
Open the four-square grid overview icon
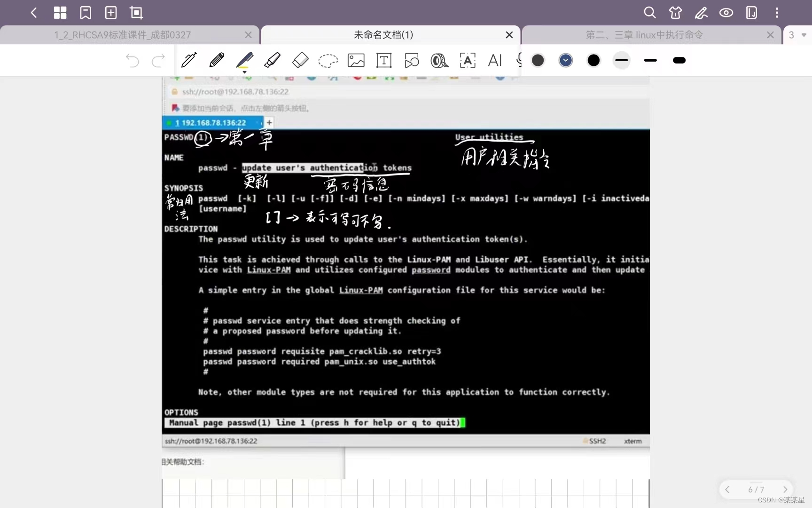[60, 13]
